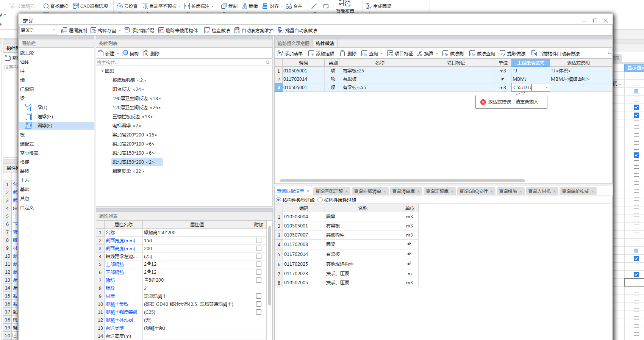Create new component with 新建
This screenshot has height=340, width=644.
[x=106, y=53]
